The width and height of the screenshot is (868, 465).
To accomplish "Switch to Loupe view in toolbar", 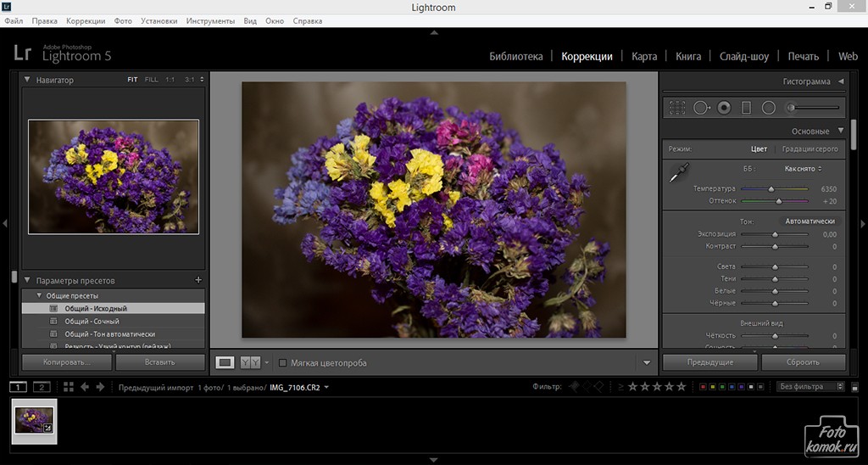I will [x=224, y=362].
